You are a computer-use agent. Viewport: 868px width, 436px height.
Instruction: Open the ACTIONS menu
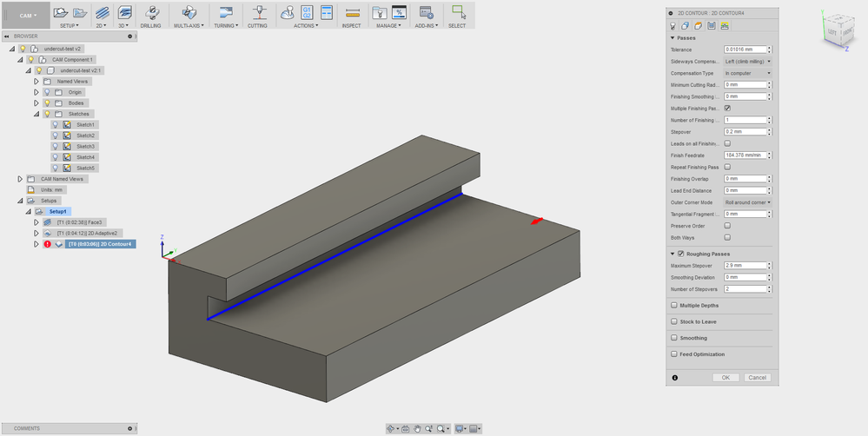pos(305,25)
